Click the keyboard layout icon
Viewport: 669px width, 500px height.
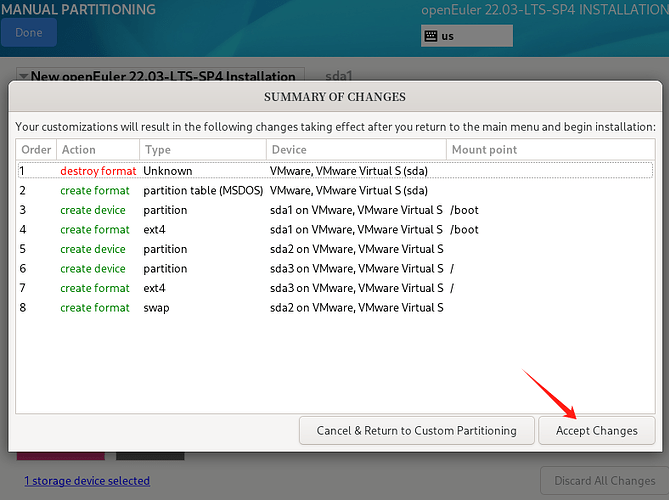(430, 36)
